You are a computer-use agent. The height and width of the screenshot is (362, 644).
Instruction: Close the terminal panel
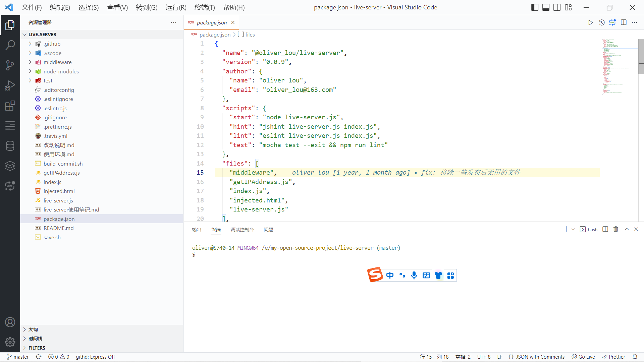tap(636, 229)
